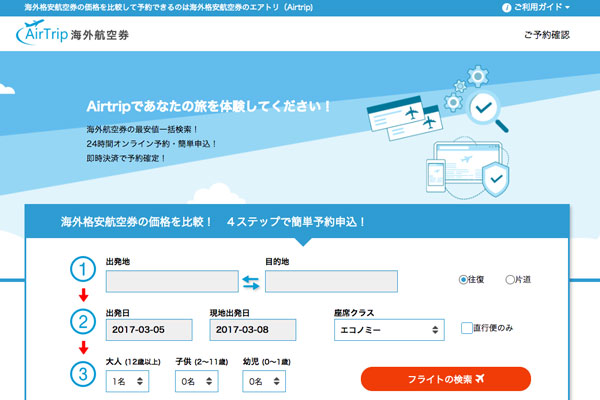The image size is (600, 400).
Task: Open the 現地出発日 date field
Action: [x=253, y=330]
